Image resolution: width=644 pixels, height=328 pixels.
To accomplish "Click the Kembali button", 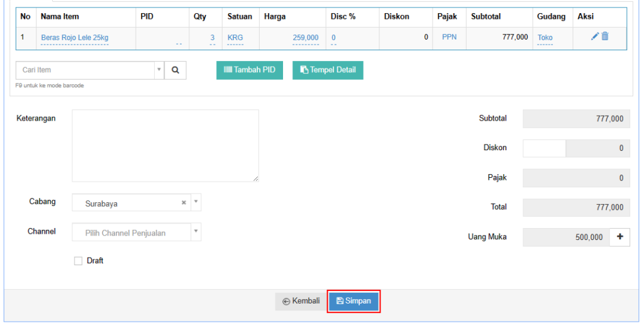I will click(x=301, y=302).
